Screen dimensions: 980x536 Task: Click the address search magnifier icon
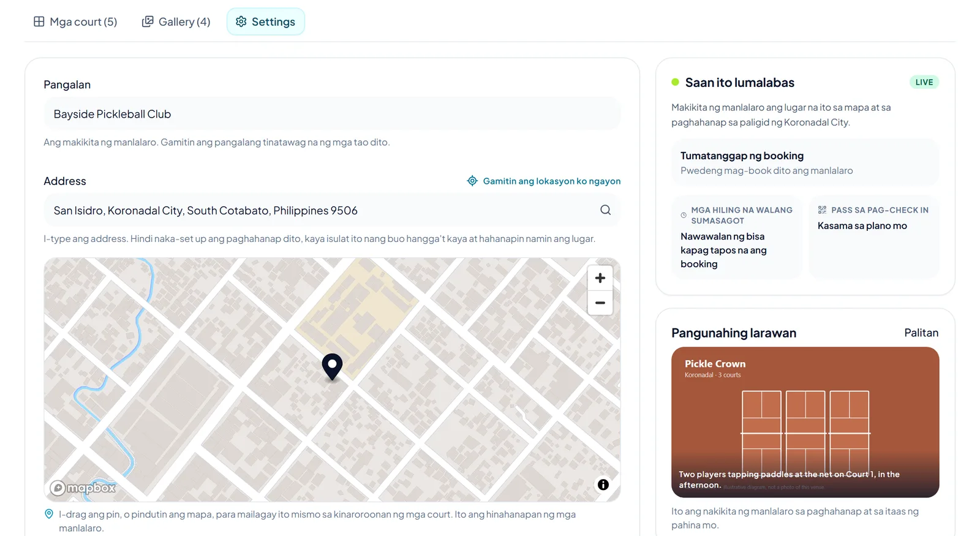(605, 210)
